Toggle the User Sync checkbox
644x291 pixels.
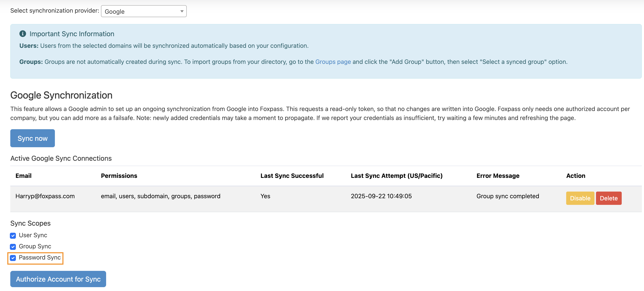tap(13, 235)
